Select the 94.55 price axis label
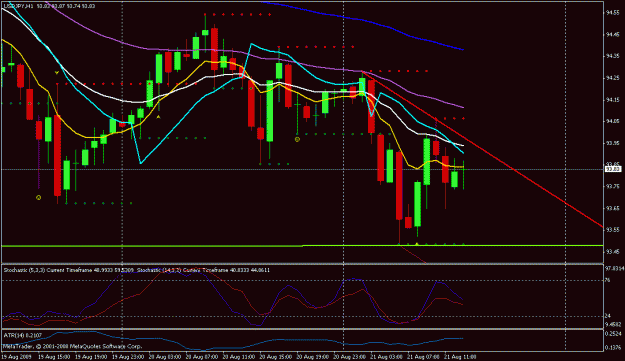This screenshot has width=625, height=361. 612,13
